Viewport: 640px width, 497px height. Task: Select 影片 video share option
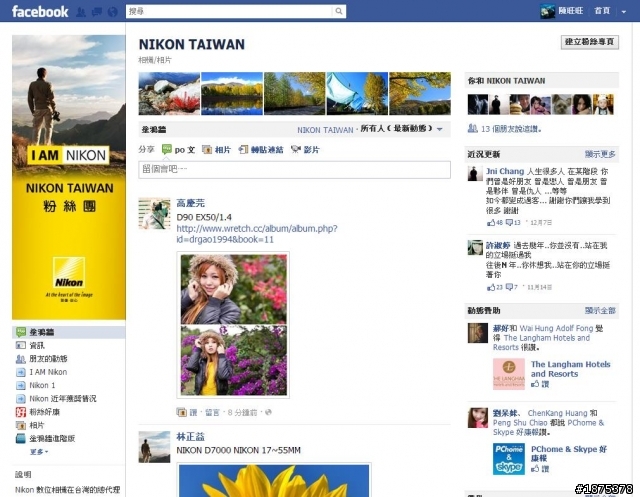pyautogui.click(x=305, y=150)
